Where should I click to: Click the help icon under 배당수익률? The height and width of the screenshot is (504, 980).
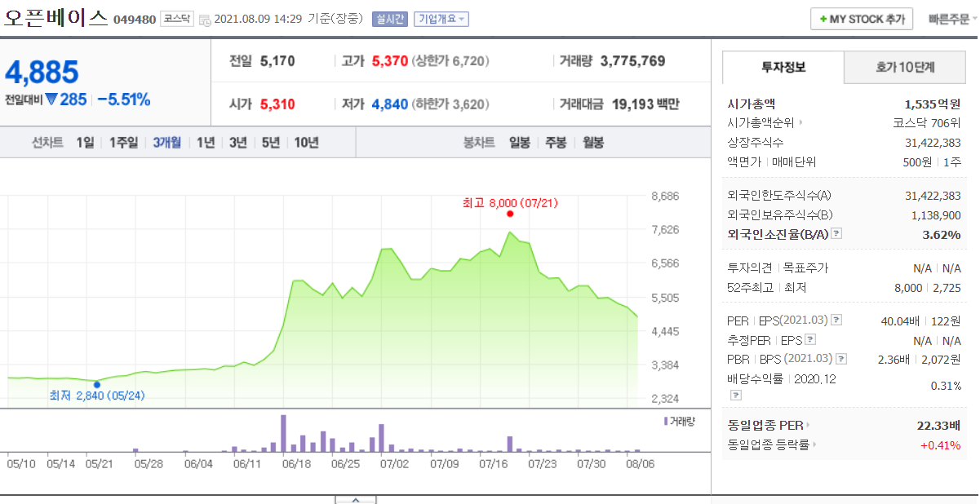coord(736,396)
